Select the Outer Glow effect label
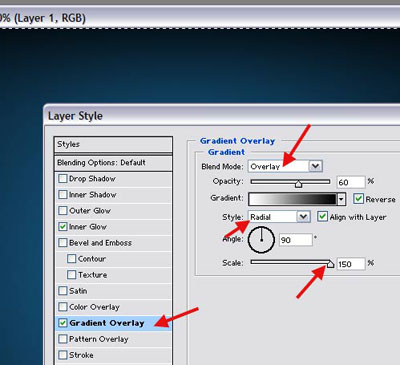This screenshot has width=400, height=365. coord(90,211)
